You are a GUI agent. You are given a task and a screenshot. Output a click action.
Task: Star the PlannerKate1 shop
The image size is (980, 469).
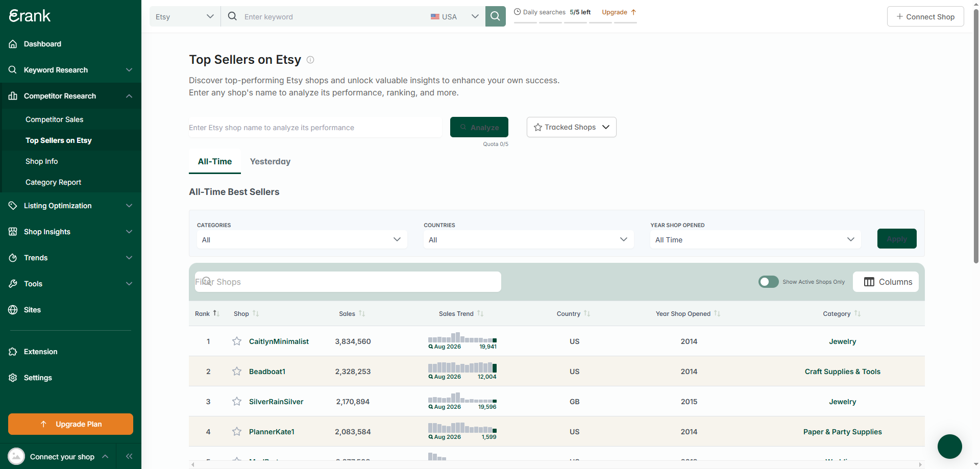click(x=237, y=432)
